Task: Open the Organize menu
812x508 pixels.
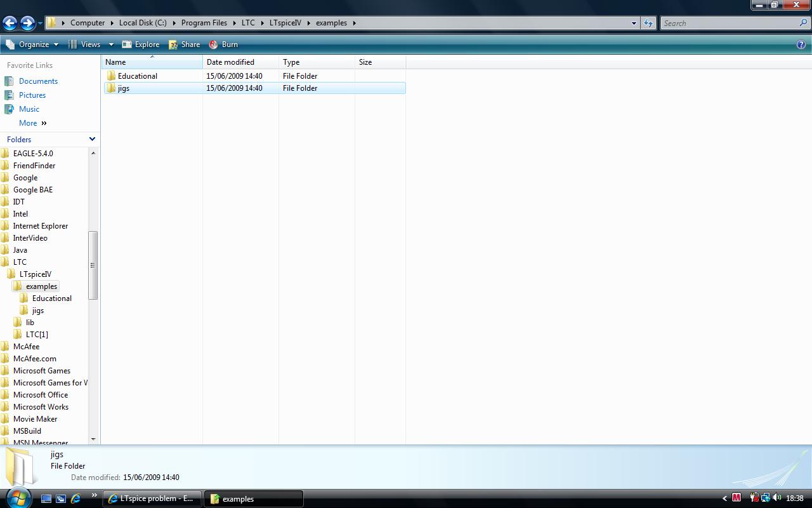Action: click(32, 44)
